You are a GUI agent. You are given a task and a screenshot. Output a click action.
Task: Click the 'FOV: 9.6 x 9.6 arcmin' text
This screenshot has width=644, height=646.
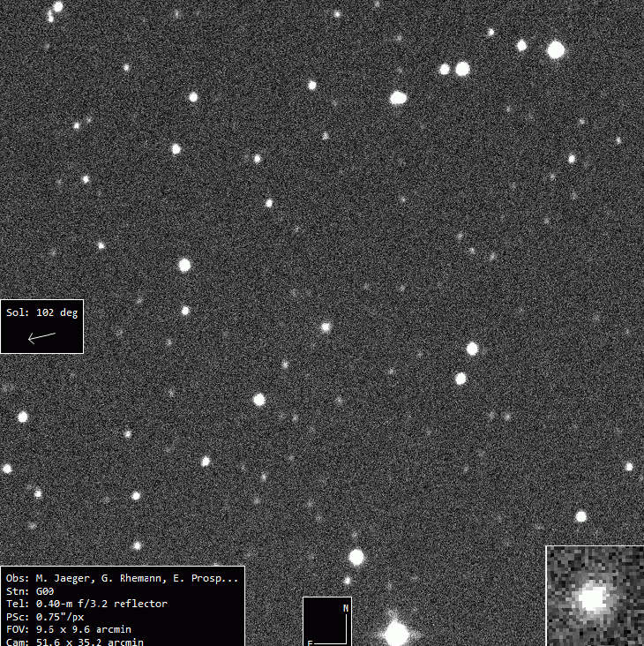click(x=68, y=629)
